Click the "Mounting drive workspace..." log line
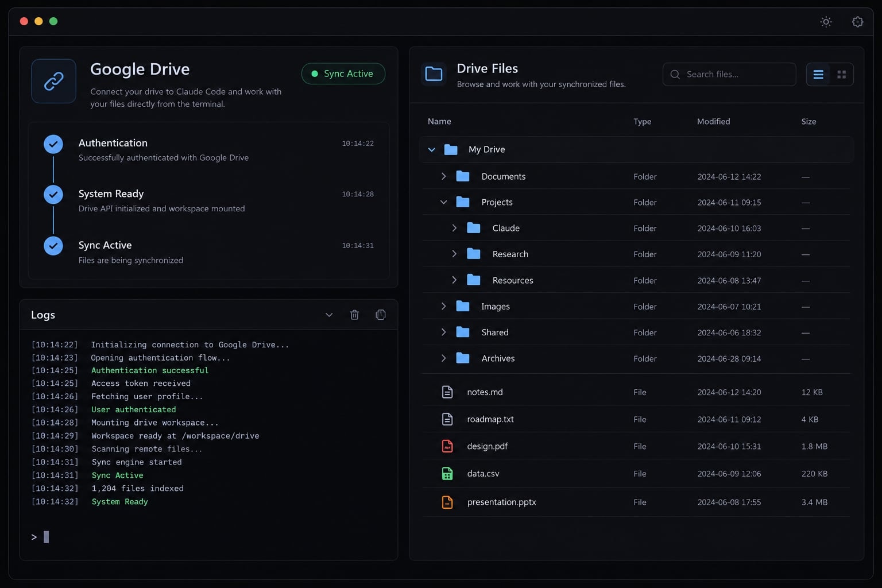This screenshot has height=588, width=882. (x=155, y=423)
